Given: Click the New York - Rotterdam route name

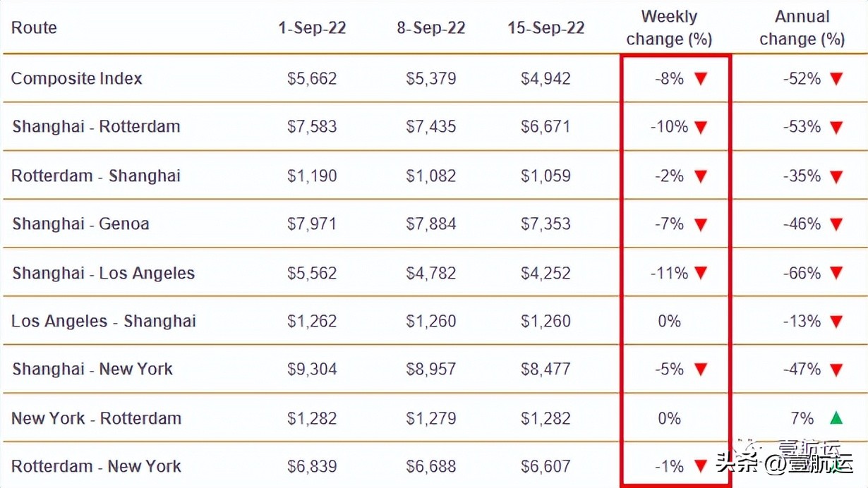Looking at the screenshot, I should [96, 418].
